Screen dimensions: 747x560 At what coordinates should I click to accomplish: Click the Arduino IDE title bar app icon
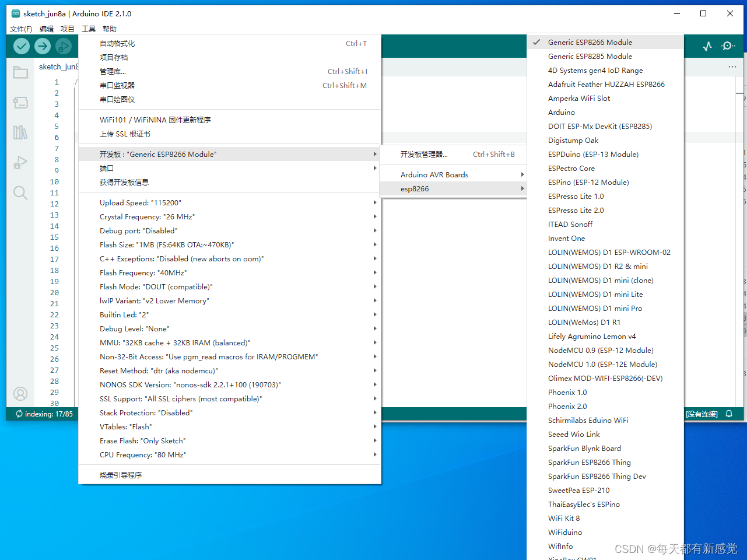coord(16,13)
